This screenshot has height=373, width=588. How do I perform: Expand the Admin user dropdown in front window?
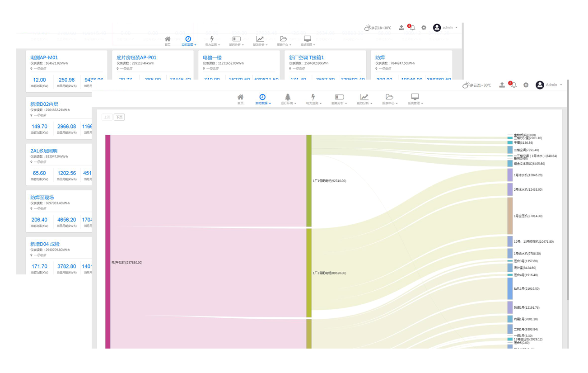click(550, 85)
